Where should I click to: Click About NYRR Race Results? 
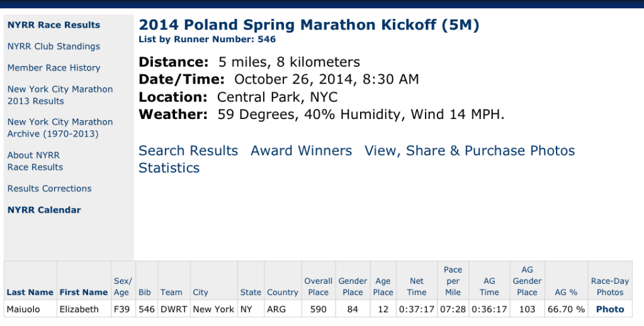35,161
